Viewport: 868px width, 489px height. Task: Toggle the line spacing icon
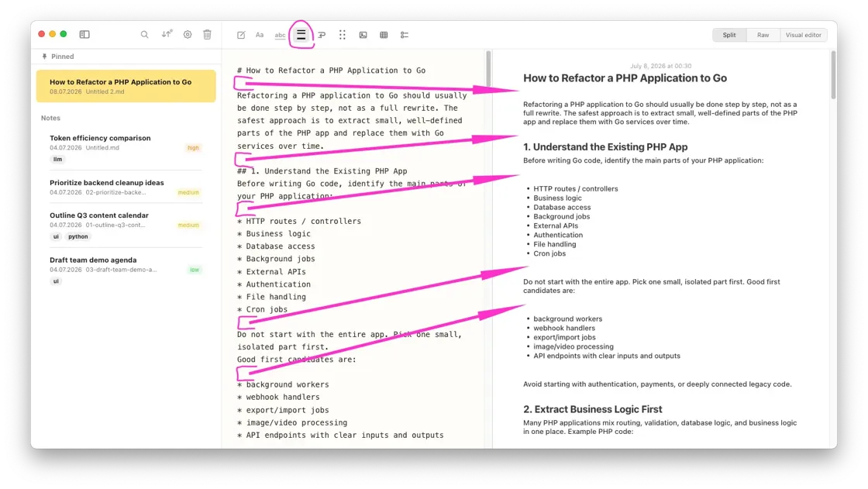pyautogui.click(x=301, y=35)
